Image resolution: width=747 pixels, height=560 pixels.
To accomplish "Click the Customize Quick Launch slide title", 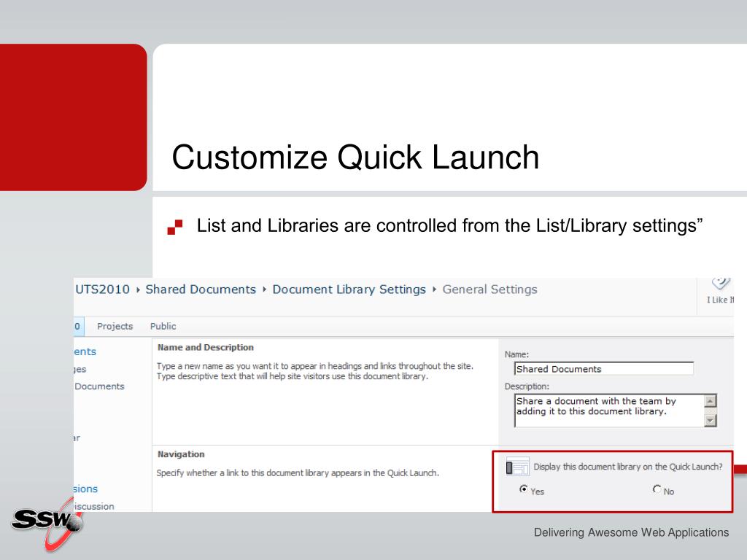I will click(x=355, y=157).
